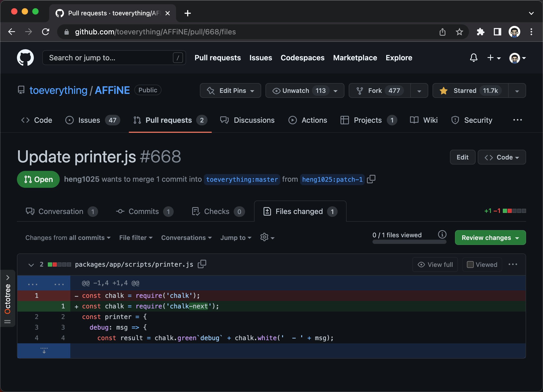Viewport: 543px width, 392px height.
Task: Show info about files viewed
Action: [x=442, y=234]
